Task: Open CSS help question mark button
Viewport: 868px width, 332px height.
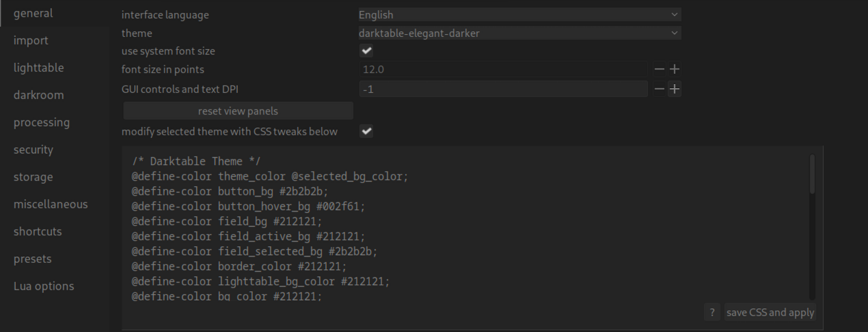Action: [x=711, y=312]
